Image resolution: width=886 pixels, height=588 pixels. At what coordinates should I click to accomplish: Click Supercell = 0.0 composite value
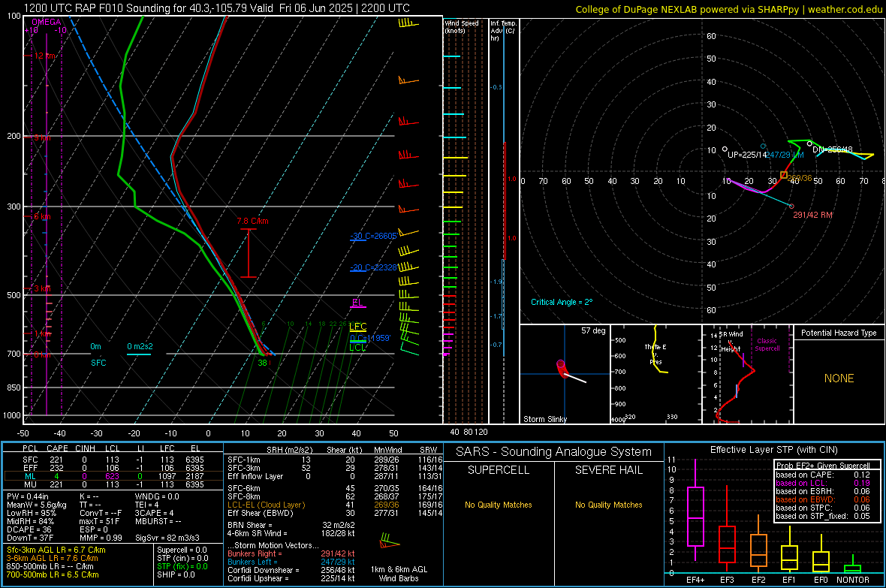pos(182,550)
